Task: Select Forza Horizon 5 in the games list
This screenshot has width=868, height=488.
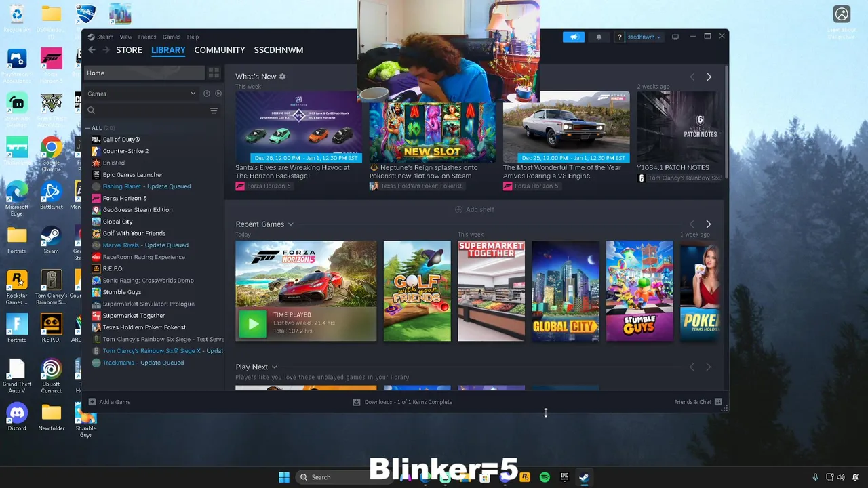Action: coord(124,198)
